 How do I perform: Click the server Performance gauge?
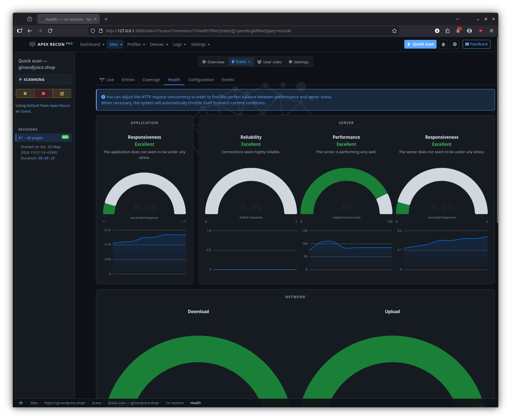pyautogui.click(x=346, y=191)
